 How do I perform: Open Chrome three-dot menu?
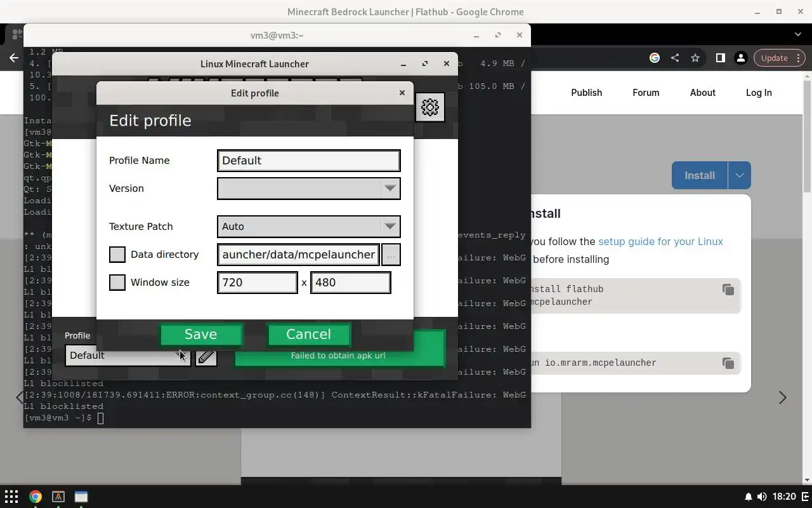point(800,58)
